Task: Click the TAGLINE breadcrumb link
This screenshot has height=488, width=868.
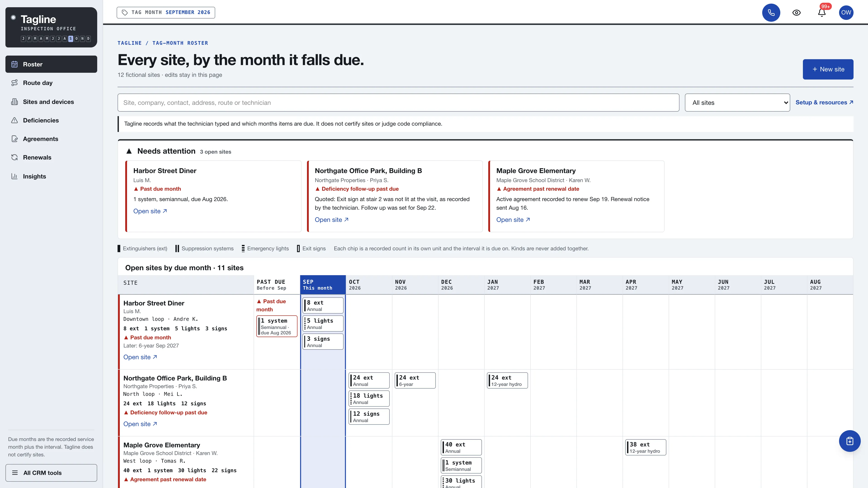Action: click(x=129, y=43)
